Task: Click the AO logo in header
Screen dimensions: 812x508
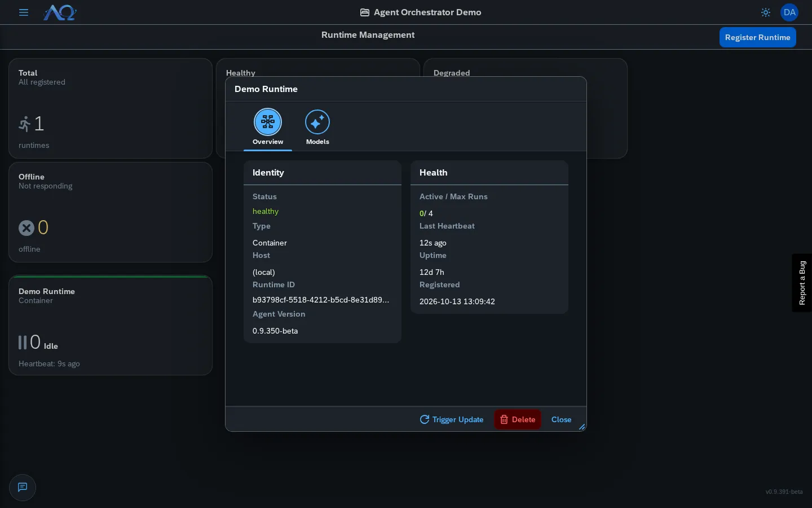Action: coord(60,12)
